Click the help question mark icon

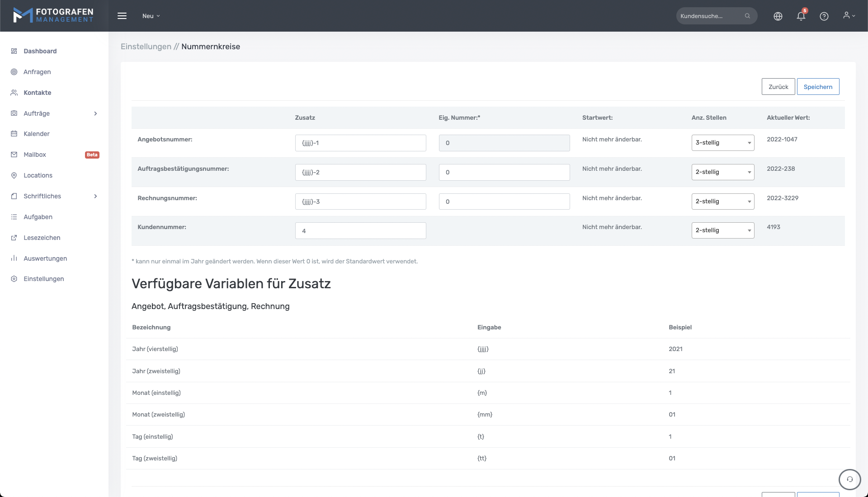(x=824, y=16)
